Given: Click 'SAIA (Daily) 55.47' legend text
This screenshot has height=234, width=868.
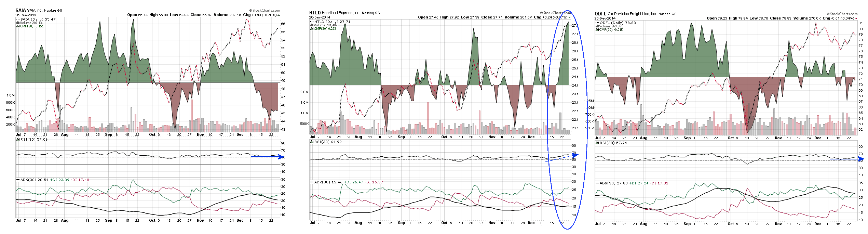Looking at the screenshot, I should 38,19.
